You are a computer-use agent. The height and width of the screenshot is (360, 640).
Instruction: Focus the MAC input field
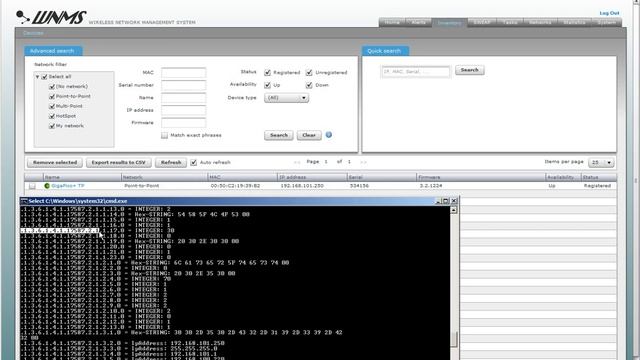click(x=183, y=73)
